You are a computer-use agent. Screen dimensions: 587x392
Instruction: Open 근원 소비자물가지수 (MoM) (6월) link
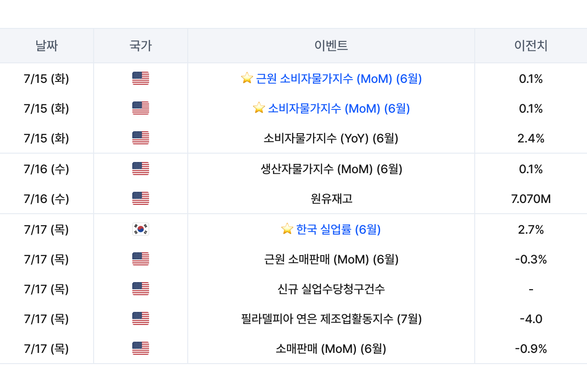tap(339, 79)
